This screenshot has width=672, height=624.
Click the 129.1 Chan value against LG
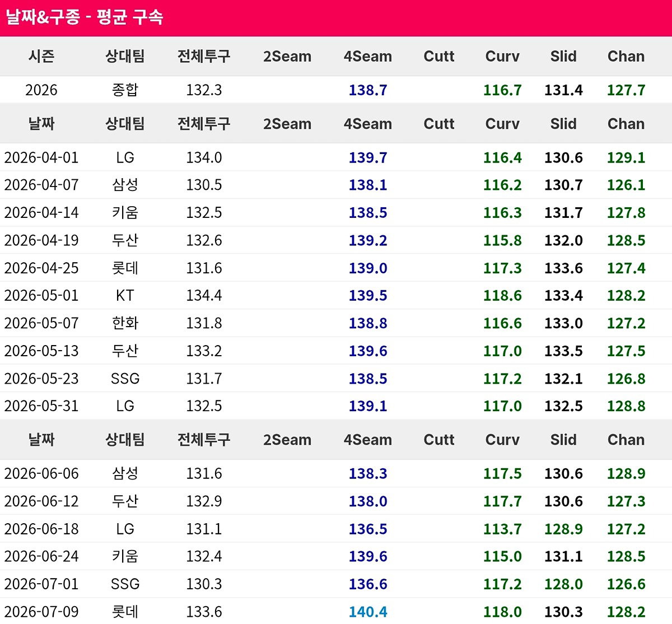[x=626, y=157]
